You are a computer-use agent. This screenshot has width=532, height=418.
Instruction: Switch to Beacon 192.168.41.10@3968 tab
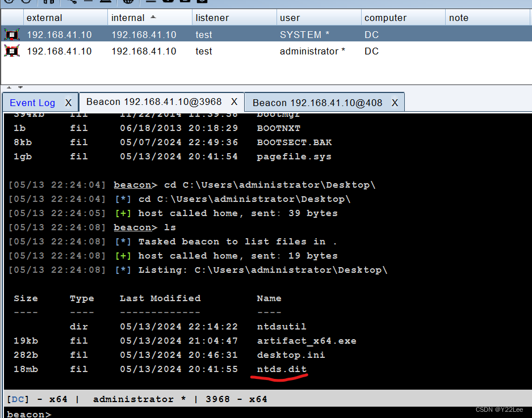(154, 102)
